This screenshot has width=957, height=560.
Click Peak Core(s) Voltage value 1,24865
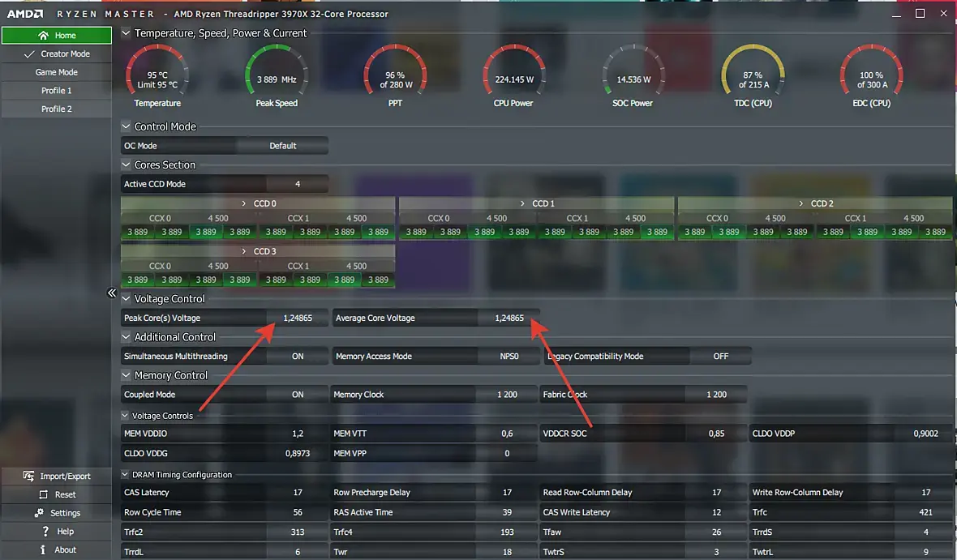297,318
